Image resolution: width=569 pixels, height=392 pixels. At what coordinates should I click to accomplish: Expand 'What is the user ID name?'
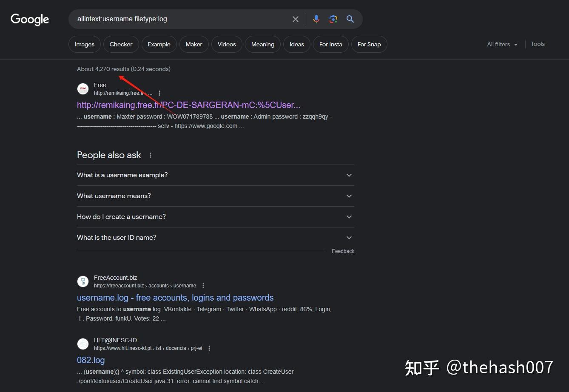coord(216,238)
